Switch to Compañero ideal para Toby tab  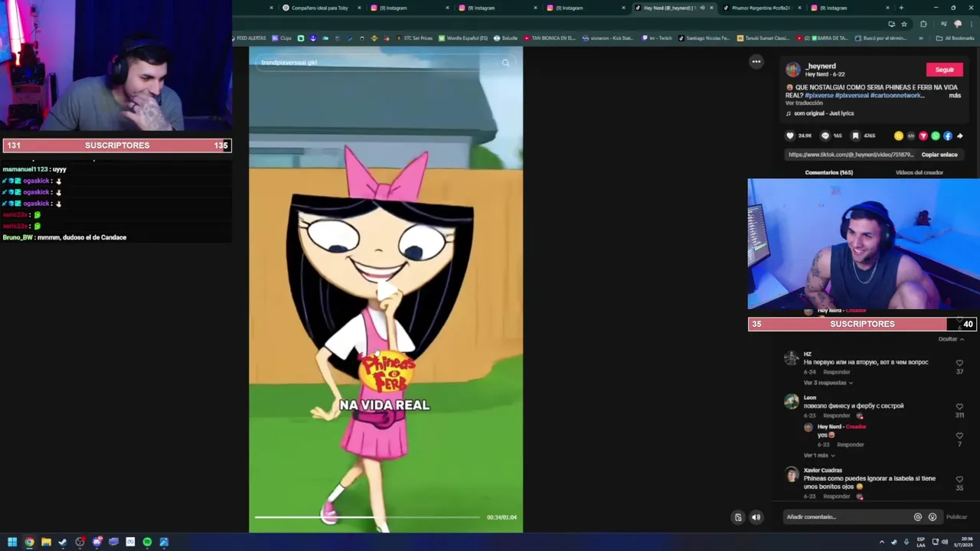tap(320, 8)
